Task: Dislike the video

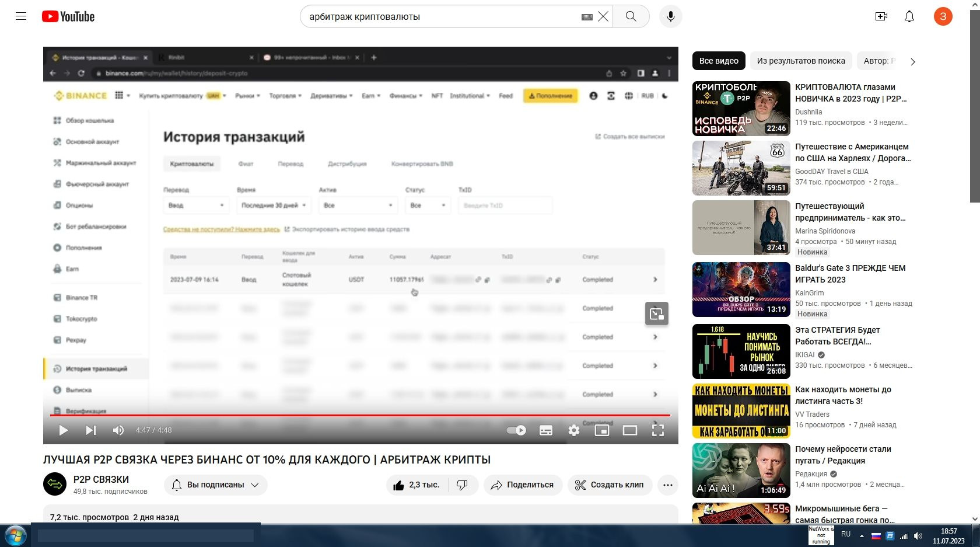Action: (x=463, y=485)
